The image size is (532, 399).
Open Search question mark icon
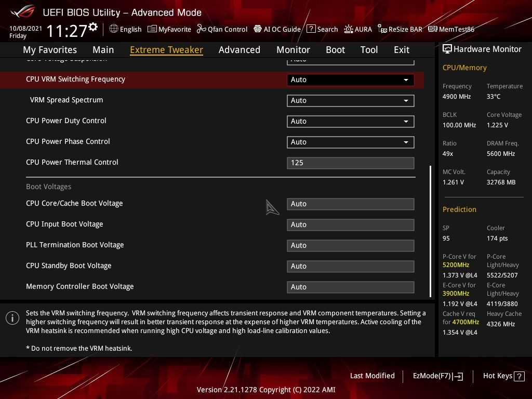pos(311,29)
